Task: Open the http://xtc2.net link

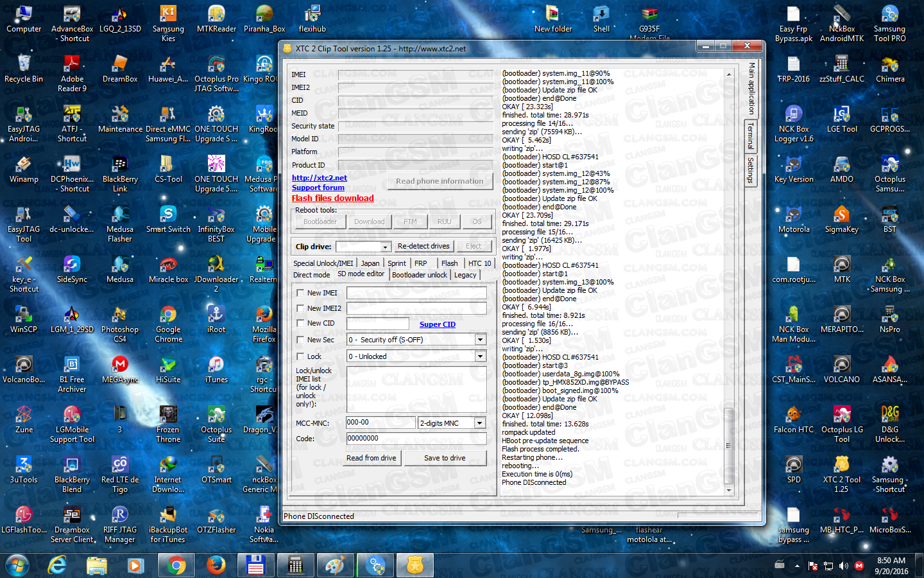Action: point(320,178)
